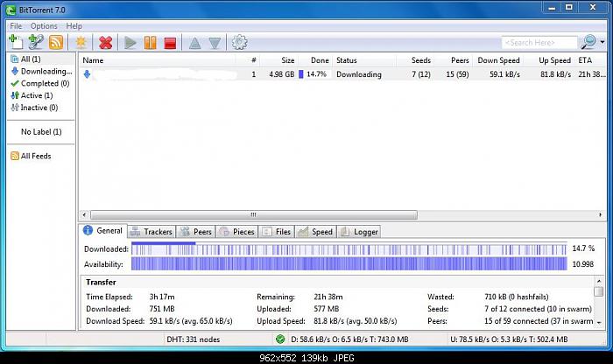
Task: Pause the torrent using toolbar icon
Action: click(151, 42)
